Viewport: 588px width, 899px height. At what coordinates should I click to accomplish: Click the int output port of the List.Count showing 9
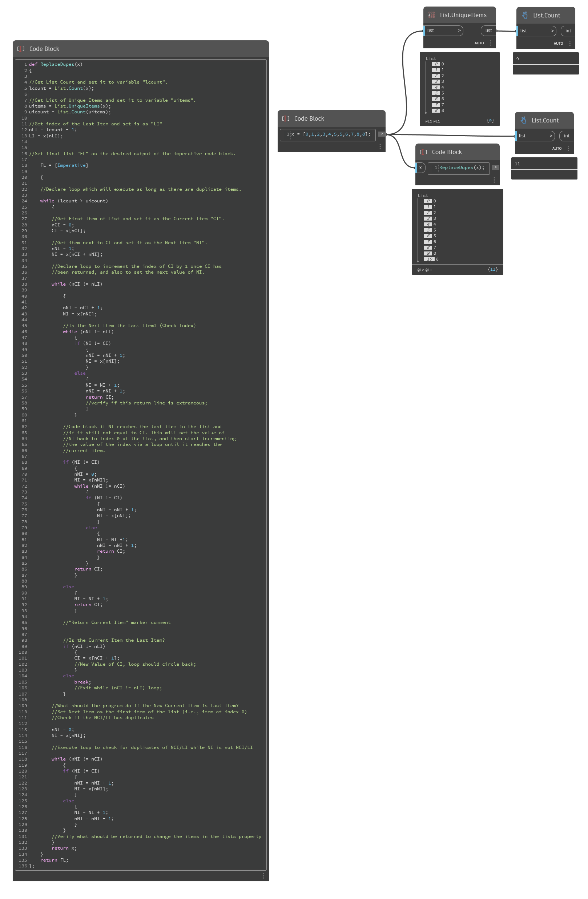coord(568,31)
